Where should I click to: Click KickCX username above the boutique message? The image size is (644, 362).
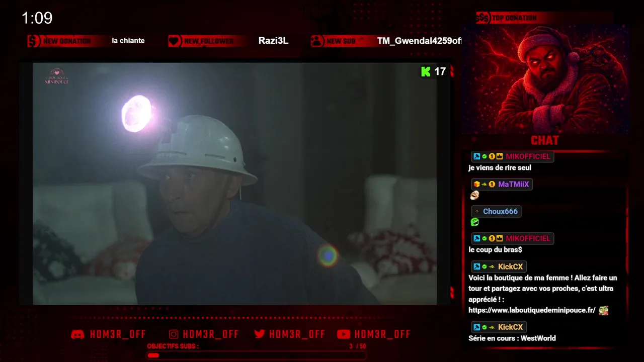510,266
